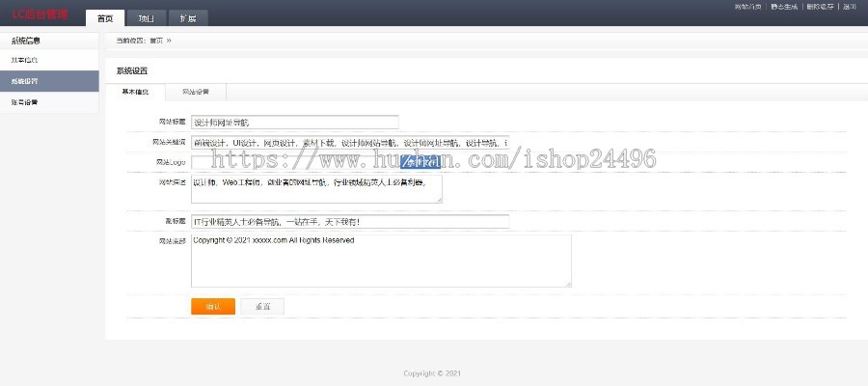Open 网站首页 link in header

pos(747,7)
